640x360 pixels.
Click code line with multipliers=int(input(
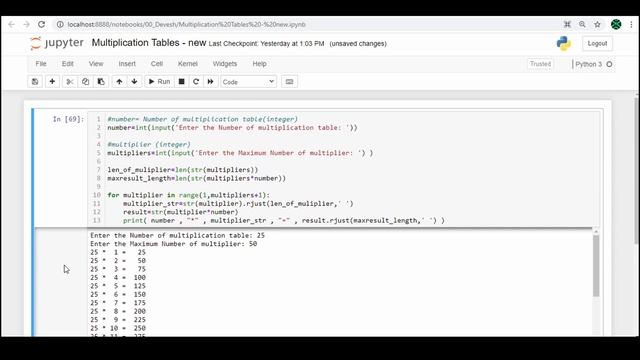[240, 153]
